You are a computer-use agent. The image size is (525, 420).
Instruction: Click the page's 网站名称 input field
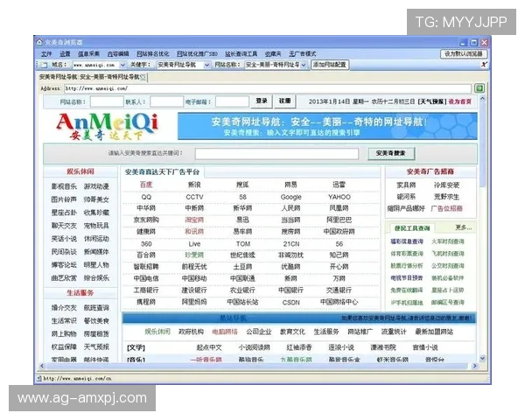[107, 101]
